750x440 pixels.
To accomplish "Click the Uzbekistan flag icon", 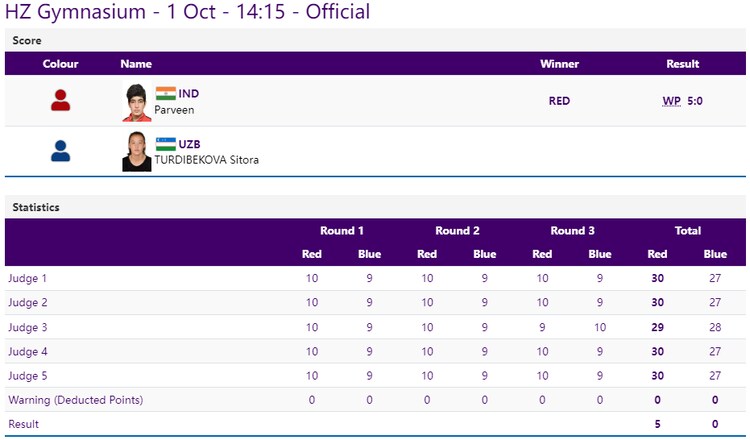I will click(165, 144).
